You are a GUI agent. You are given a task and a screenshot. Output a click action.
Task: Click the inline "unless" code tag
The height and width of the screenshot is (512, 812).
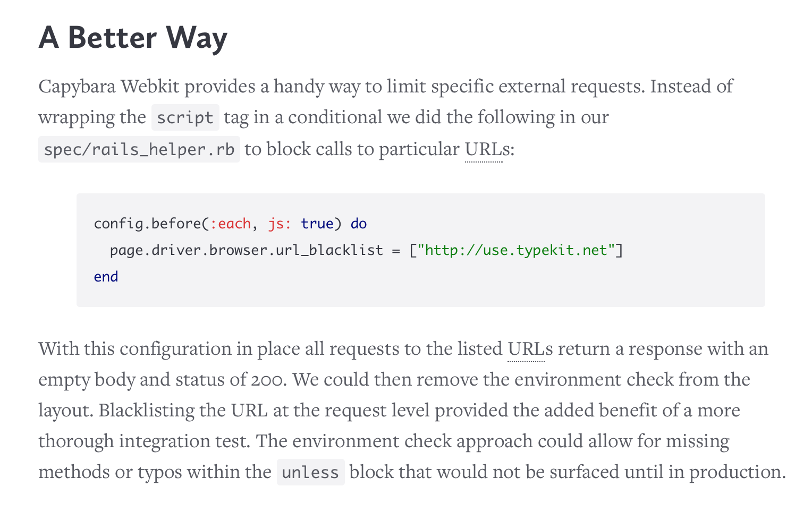point(310,472)
